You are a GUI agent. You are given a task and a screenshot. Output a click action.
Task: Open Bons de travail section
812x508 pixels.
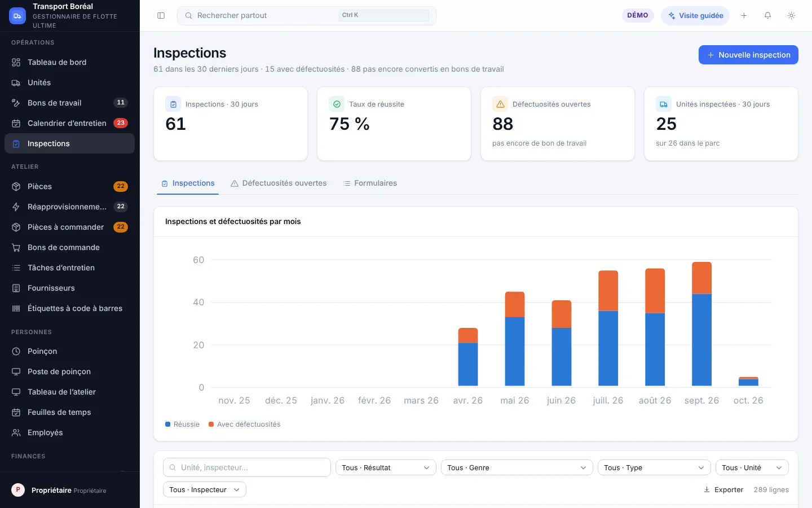(x=69, y=103)
